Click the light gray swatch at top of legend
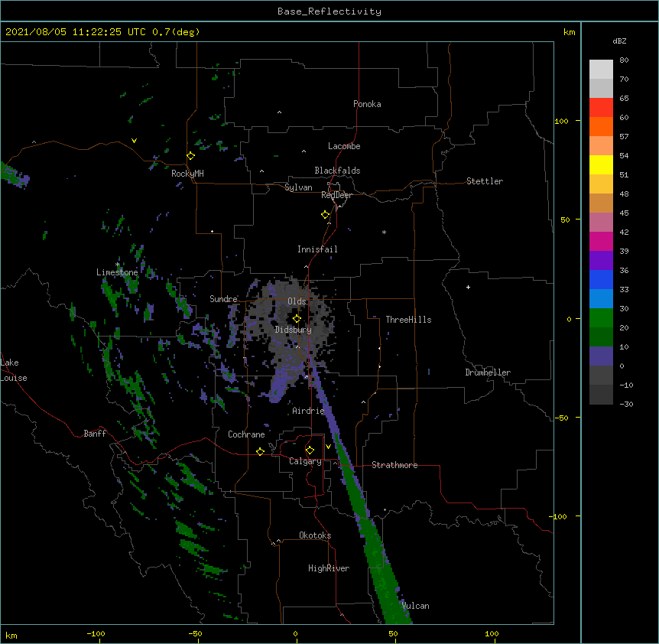This screenshot has width=659, height=644. point(601,70)
